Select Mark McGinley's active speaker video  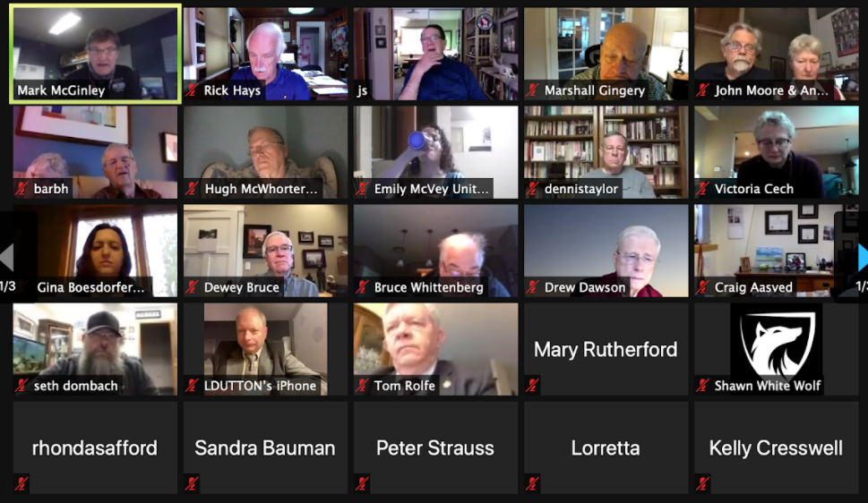click(95, 54)
